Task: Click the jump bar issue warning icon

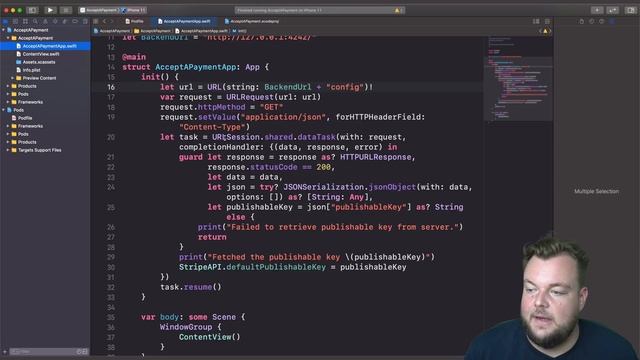Action: pos(545,31)
